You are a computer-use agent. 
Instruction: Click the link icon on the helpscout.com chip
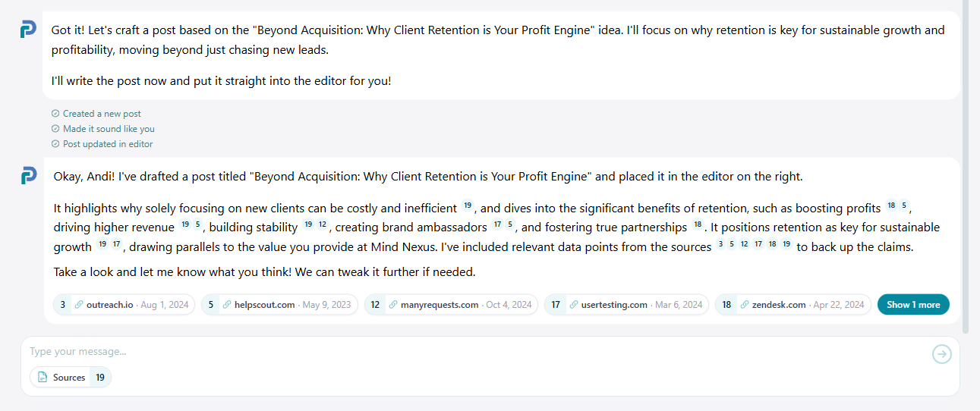227,305
